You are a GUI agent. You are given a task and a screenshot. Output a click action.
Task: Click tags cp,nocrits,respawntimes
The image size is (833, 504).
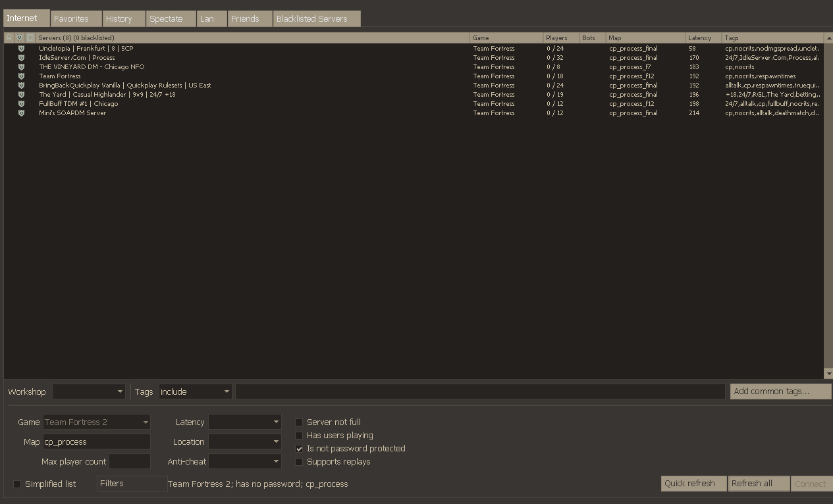(x=761, y=76)
